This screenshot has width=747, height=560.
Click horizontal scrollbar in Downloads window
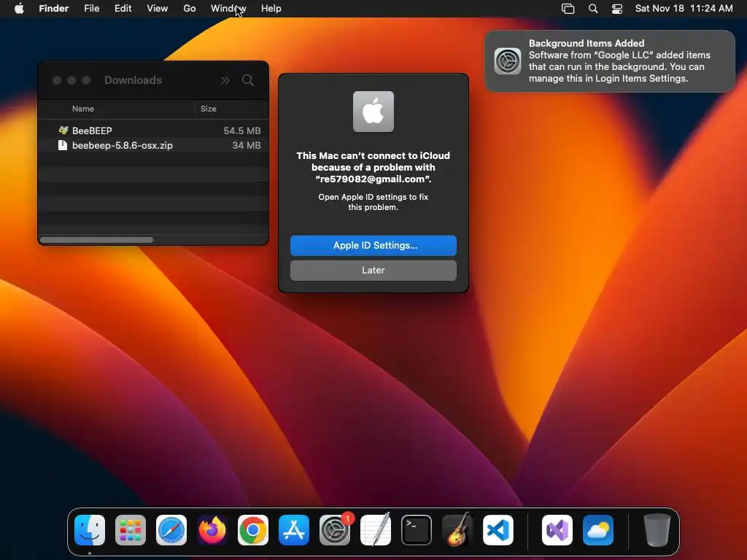pyautogui.click(x=97, y=240)
